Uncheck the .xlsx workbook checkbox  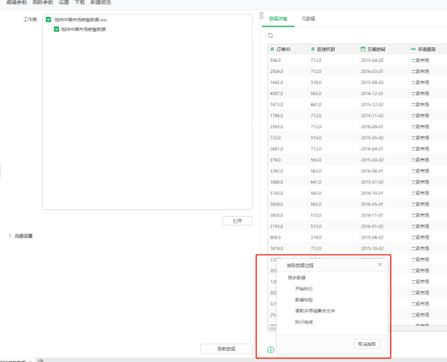(x=48, y=20)
